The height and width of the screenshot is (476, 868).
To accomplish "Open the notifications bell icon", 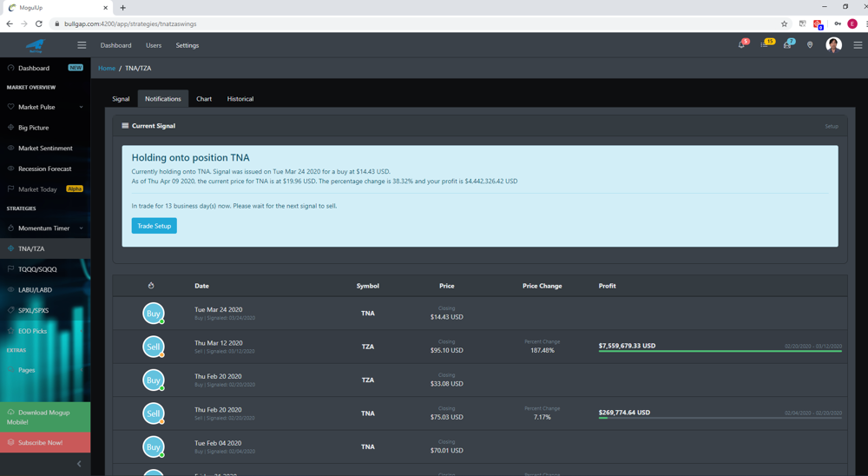I will tap(742, 45).
